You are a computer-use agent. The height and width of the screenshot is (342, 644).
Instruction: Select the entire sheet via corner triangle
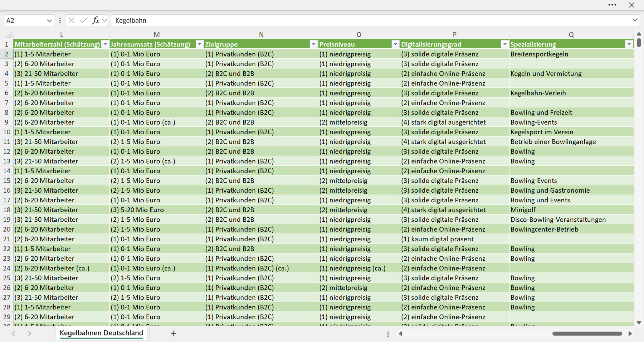[x=8, y=35]
